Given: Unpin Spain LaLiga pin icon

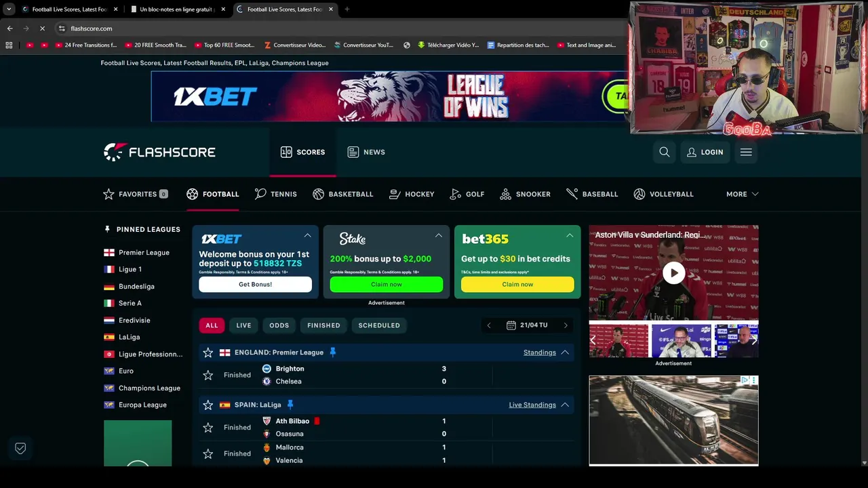Looking at the screenshot, I should pyautogui.click(x=290, y=405).
